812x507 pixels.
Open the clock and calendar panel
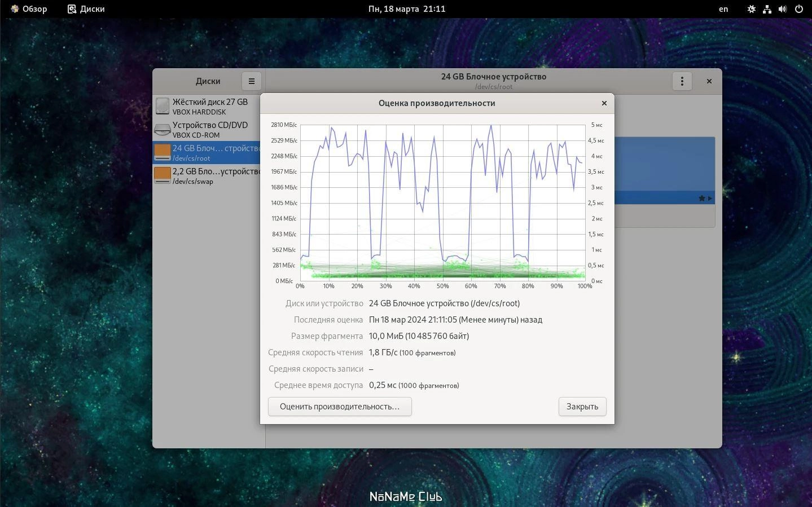pyautogui.click(x=407, y=9)
